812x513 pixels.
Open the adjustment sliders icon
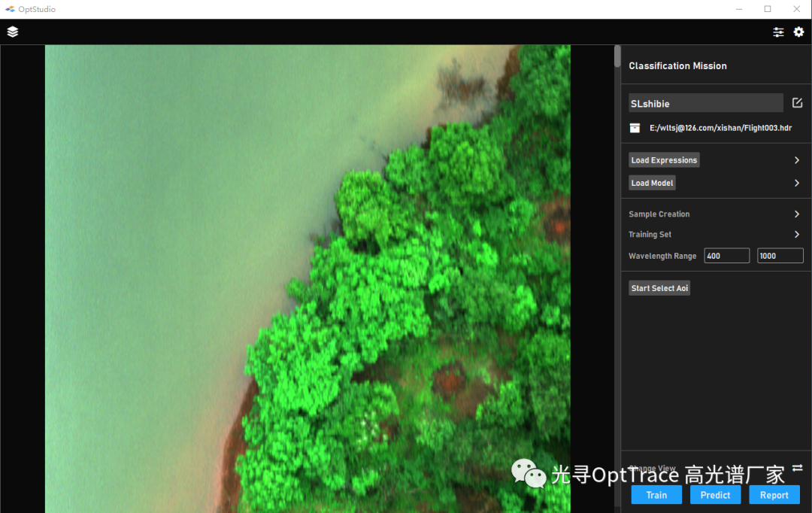tap(778, 32)
